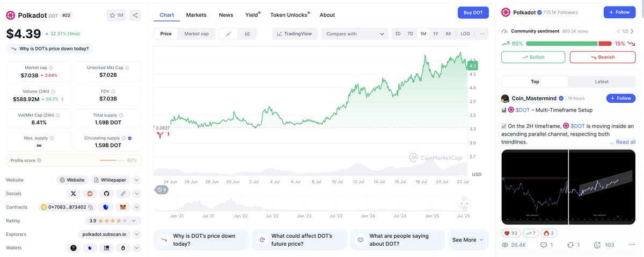Open the first black-gold wallet icon
This screenshot has height=257, width=644.
click(74, 248)
